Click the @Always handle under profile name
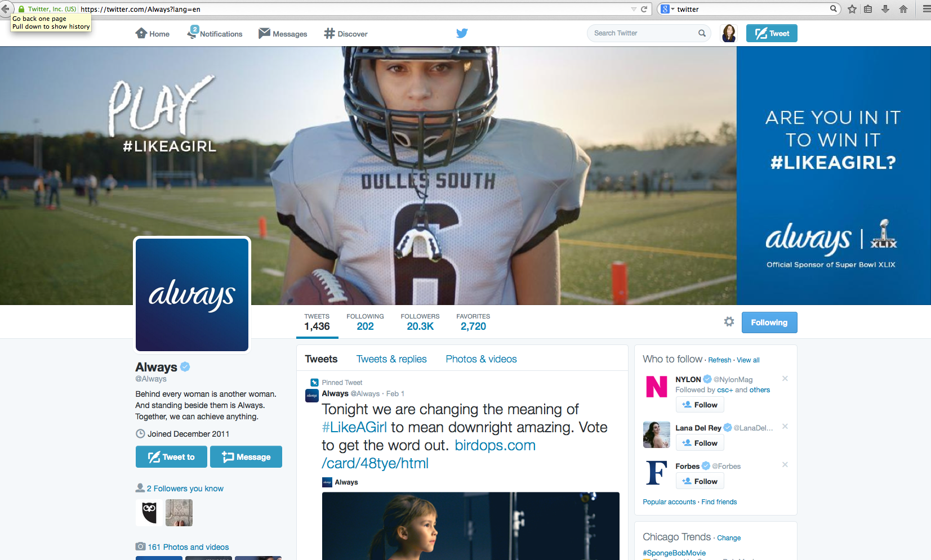931x560 pixels. pyautogui.click(x=151, y=379)
